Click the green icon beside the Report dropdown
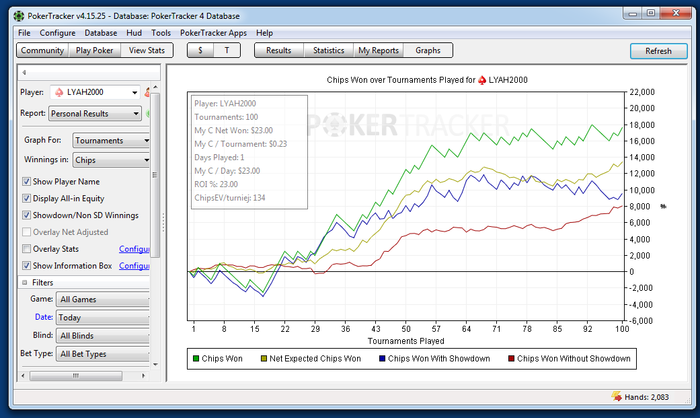The image size is (700, 418). [x=147, y=113]
